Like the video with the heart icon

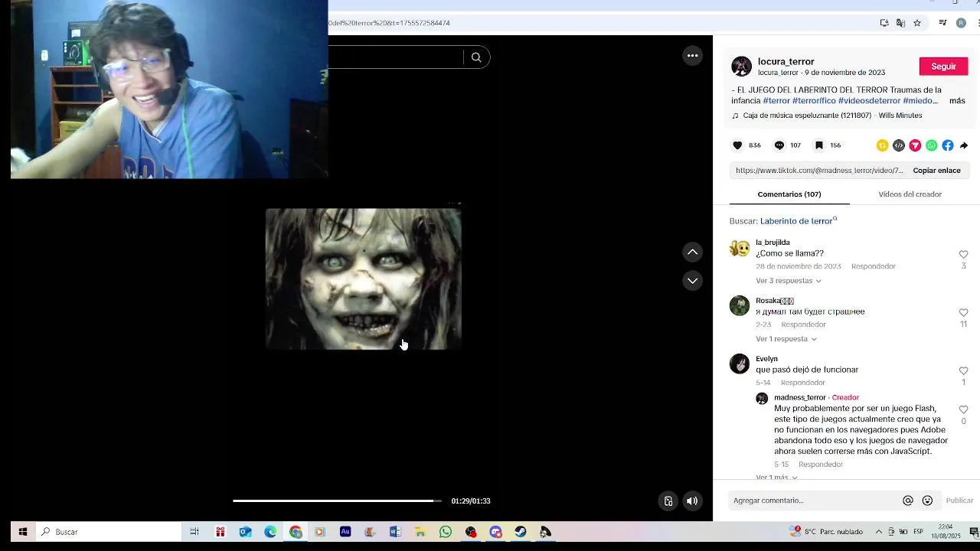coord(737,145)
